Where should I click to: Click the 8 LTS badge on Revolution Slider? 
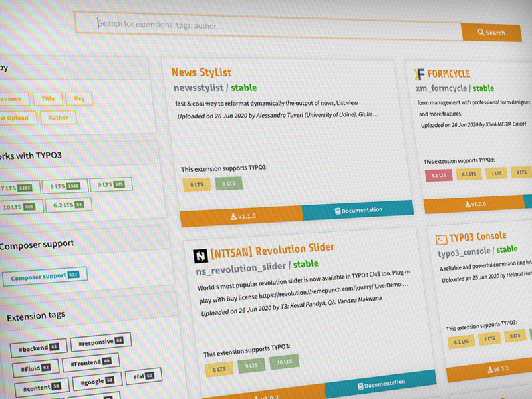pos(219,369)
